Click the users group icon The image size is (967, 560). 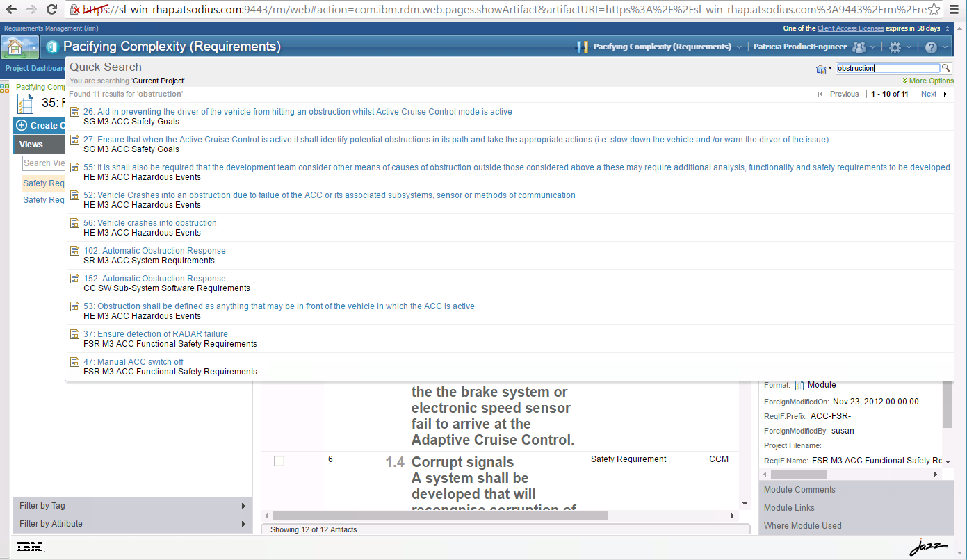859,47
